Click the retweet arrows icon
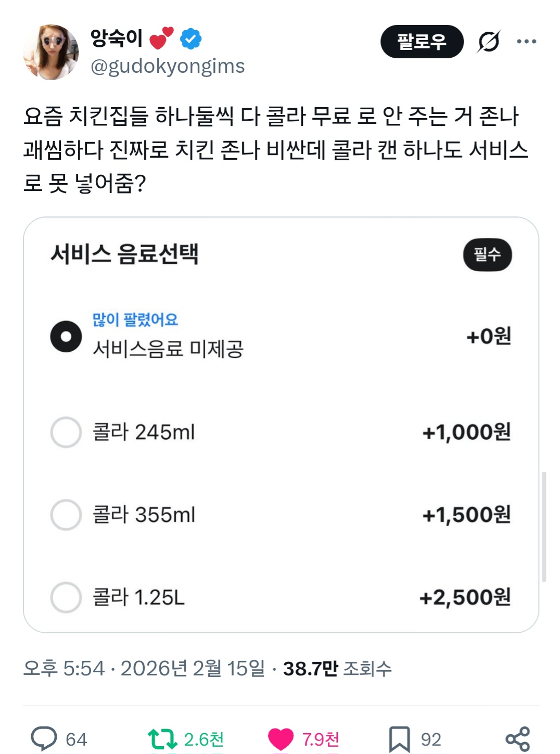This screenshot has height=754, width=560. tap(162, 739)
